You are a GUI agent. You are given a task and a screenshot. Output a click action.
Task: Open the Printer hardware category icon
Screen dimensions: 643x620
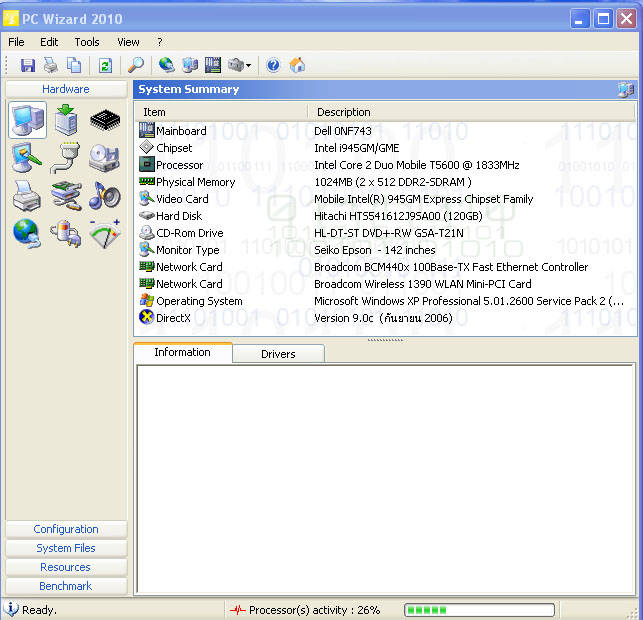(x=27, y=196)
